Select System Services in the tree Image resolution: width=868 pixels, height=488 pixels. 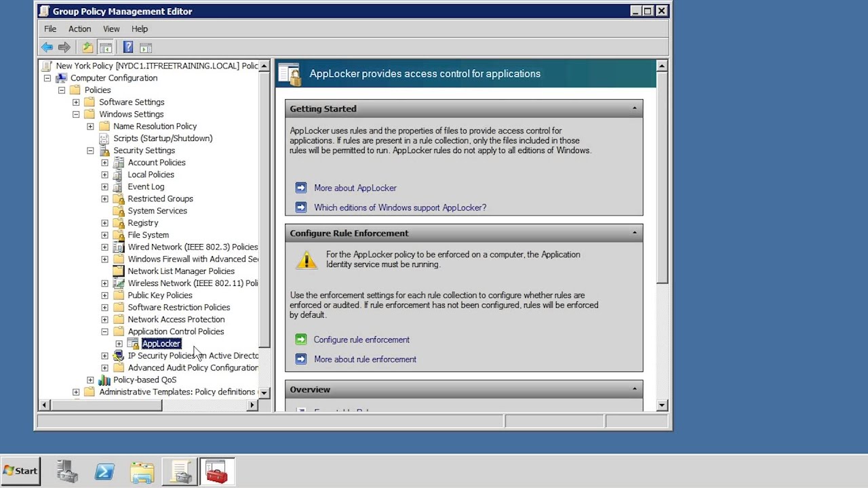coord(157,211)
